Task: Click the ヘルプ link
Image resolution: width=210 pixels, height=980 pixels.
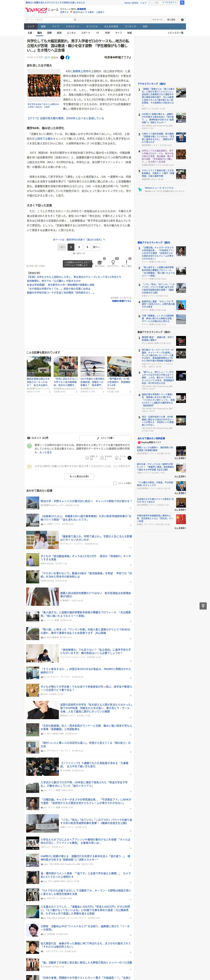Action: click(x=143, y=3)
